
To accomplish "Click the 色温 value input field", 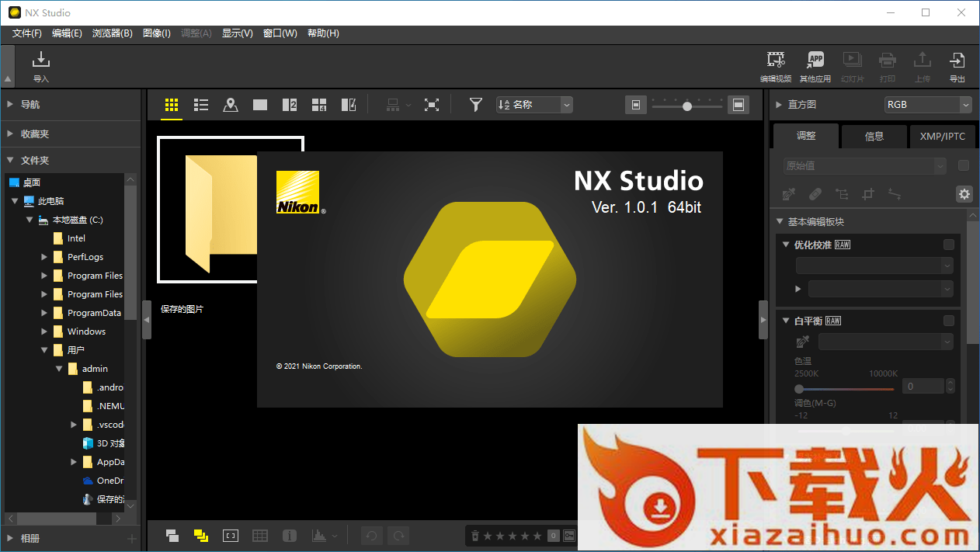I will (923, 386).
